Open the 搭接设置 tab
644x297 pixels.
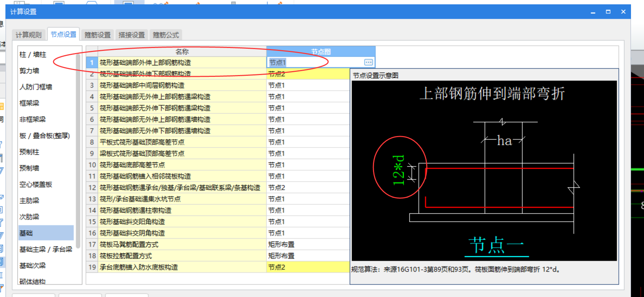(132, 35)
